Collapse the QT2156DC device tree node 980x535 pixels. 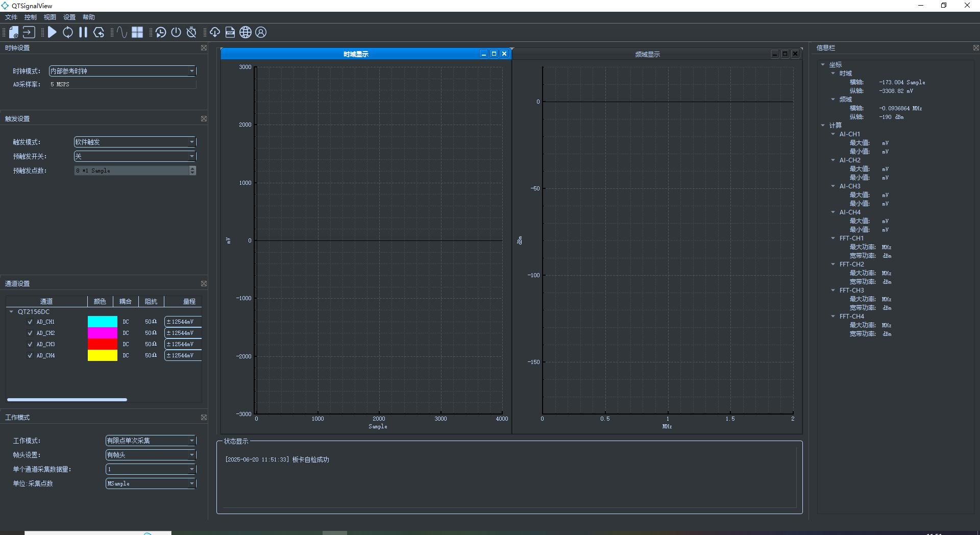[11, 312]
